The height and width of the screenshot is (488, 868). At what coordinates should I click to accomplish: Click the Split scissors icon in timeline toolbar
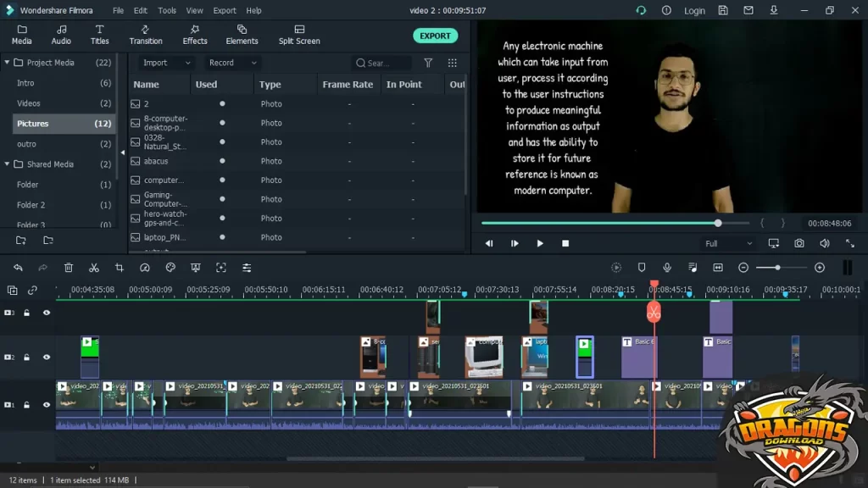click(x=94, y=268)
